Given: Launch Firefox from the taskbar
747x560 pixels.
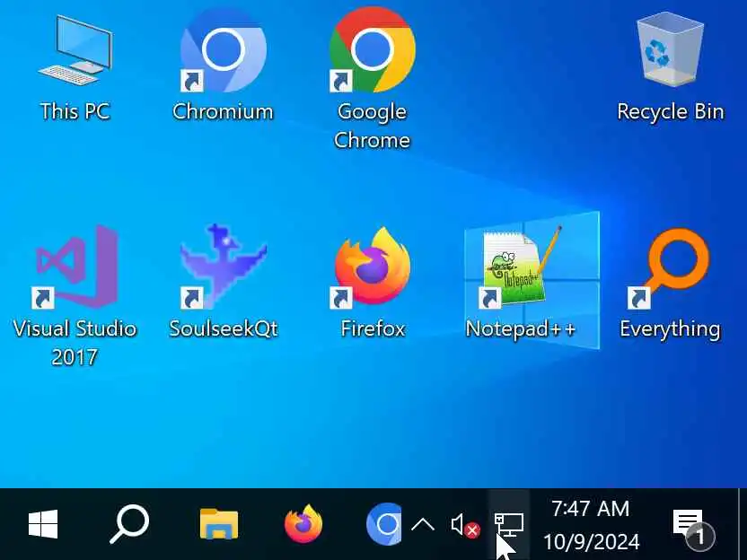Looking at the screenshot, I should tap(303, 524).
